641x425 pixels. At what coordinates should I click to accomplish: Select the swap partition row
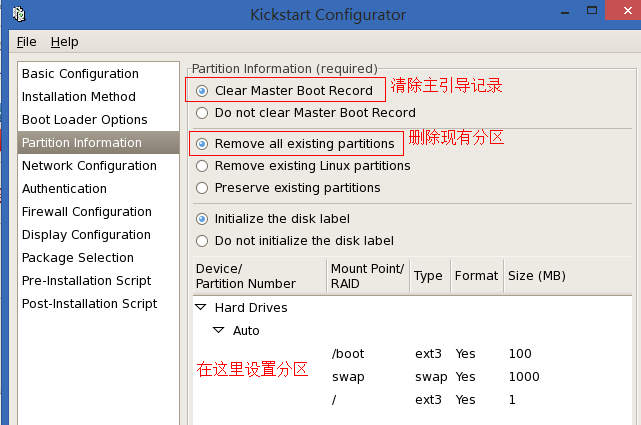click(348, 377)
